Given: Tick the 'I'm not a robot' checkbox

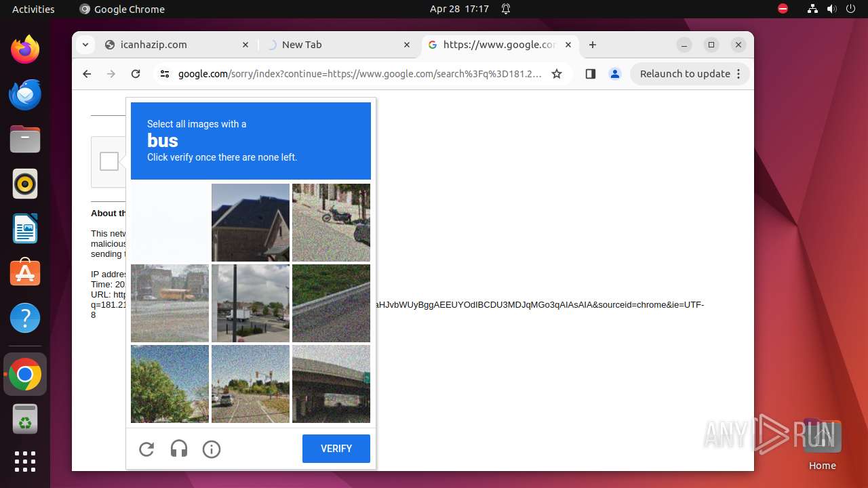Looking at the screenshot, I should click(109, 161).
